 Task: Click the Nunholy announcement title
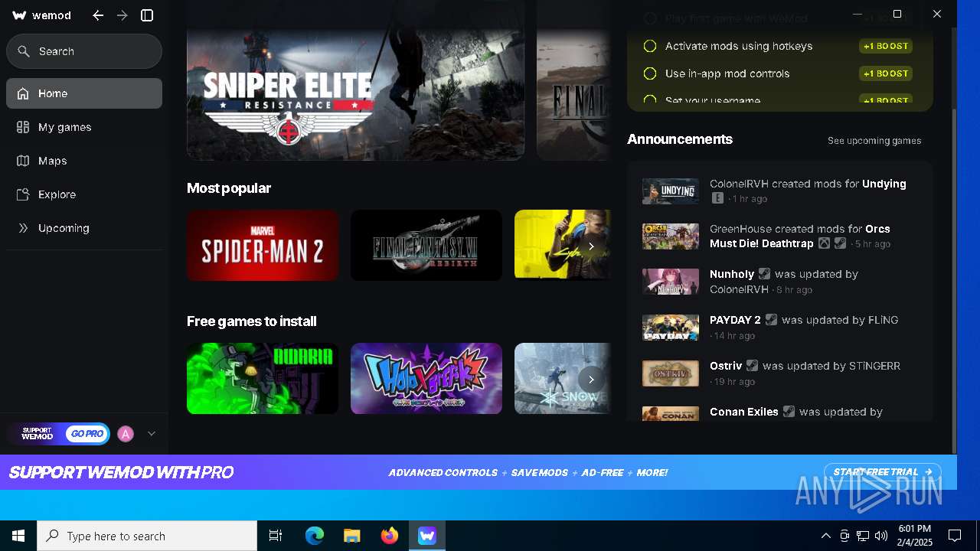point(732,274)
